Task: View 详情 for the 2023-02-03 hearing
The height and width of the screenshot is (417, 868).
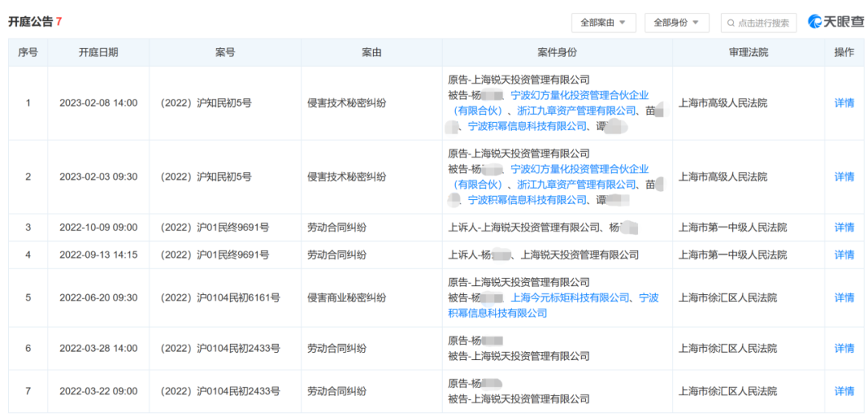Action: click(x=844, y=177)
